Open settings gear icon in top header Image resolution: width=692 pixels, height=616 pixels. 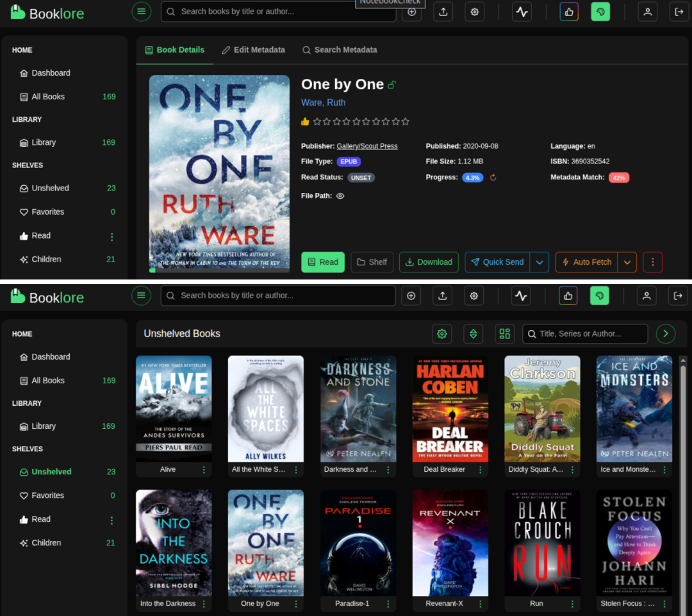tap(474, 12)
